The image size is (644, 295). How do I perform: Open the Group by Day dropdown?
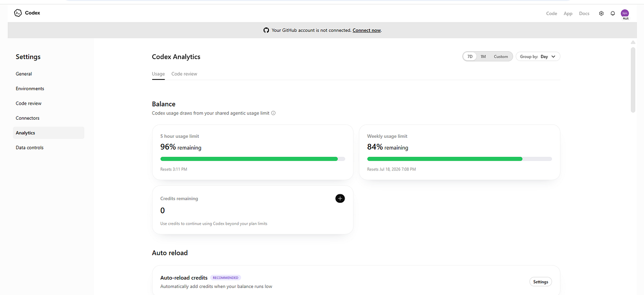[x=538, y=57]
